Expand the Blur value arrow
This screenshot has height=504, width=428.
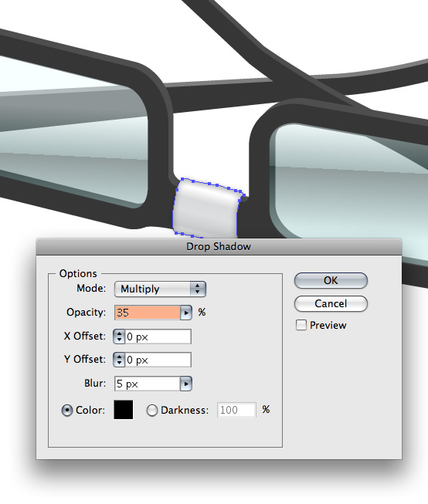[186, 384]
